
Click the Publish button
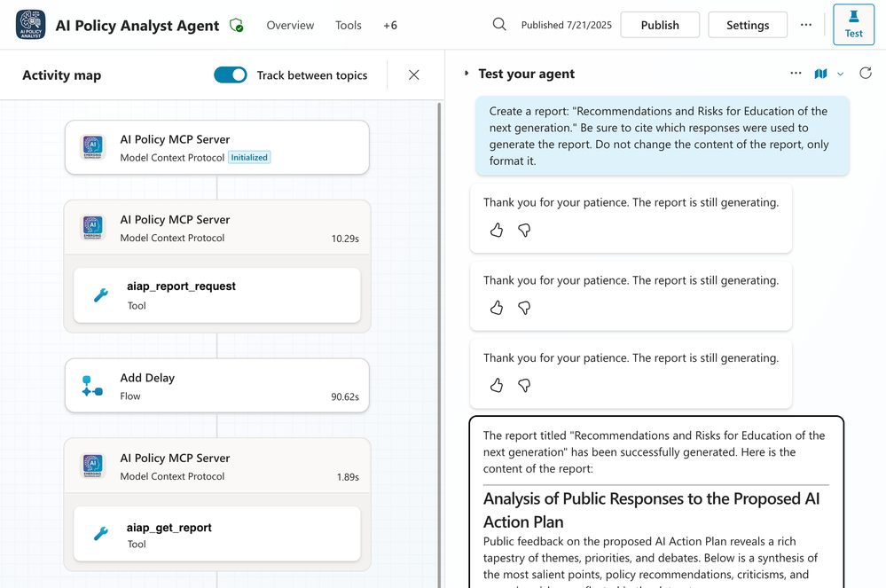pos(660,25)
